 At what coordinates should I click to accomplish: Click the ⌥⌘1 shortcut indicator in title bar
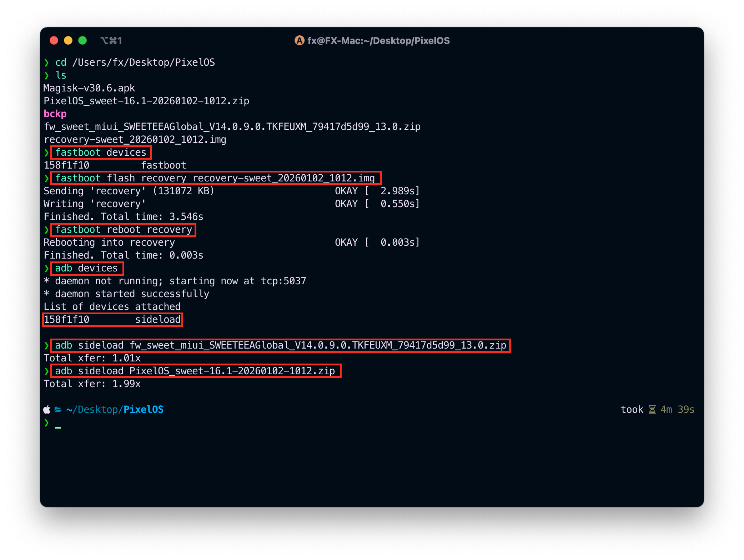pos(111,41)
